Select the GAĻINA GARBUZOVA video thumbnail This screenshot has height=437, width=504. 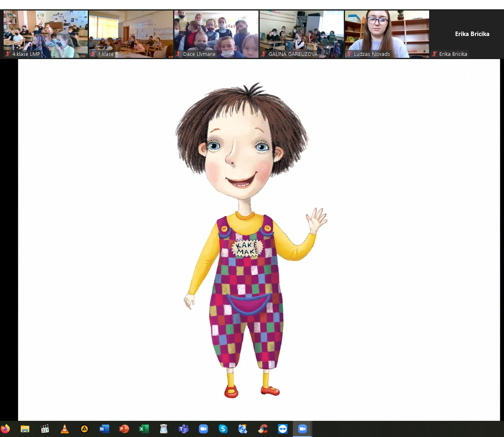(x=302, y=34)
